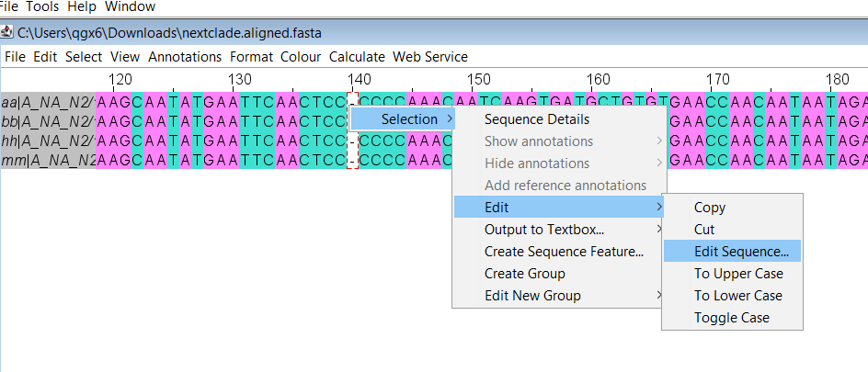The width and height of the screenshot is (868, 372).
Task: Click Copy in the Edit submenu
Action: 710,208
